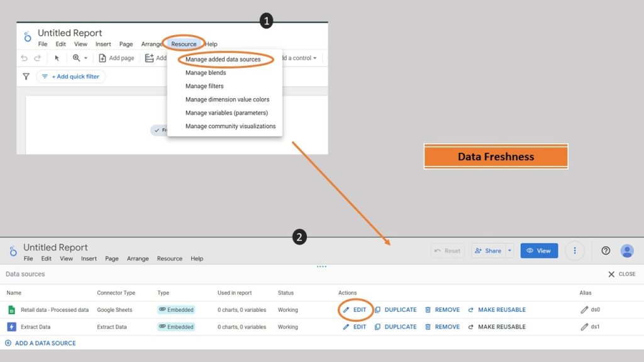Click the undo arrow in top toolbar
644x362 pixels.
tap(25, 58)
